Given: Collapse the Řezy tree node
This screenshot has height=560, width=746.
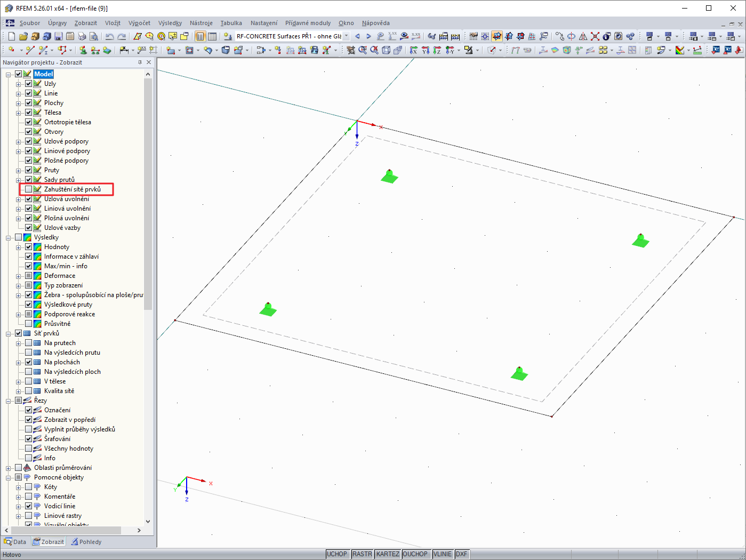Looking at the screenshot, I should (x=9, y=401).
